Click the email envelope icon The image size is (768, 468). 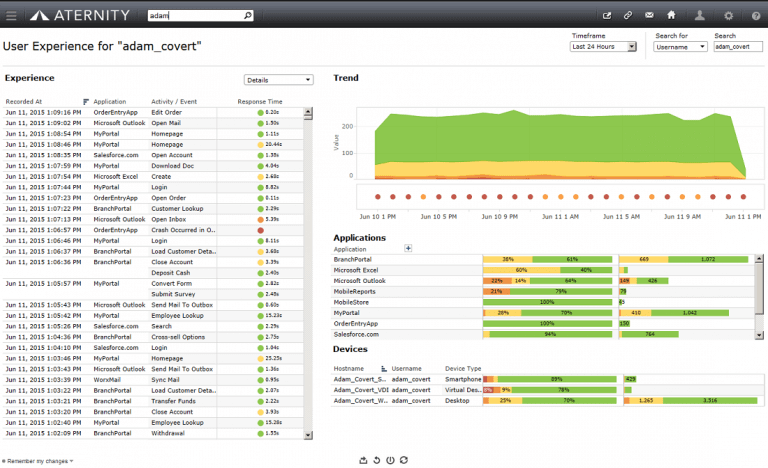[x=649, y=15]
